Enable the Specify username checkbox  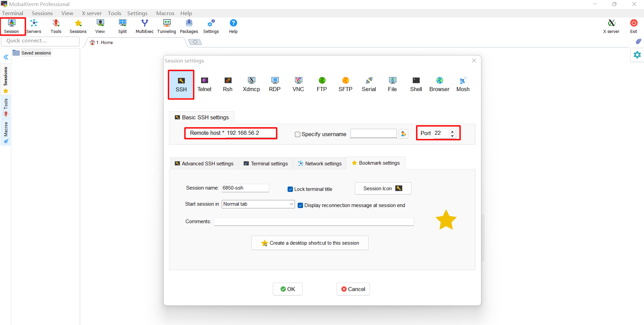coord(298,134)
